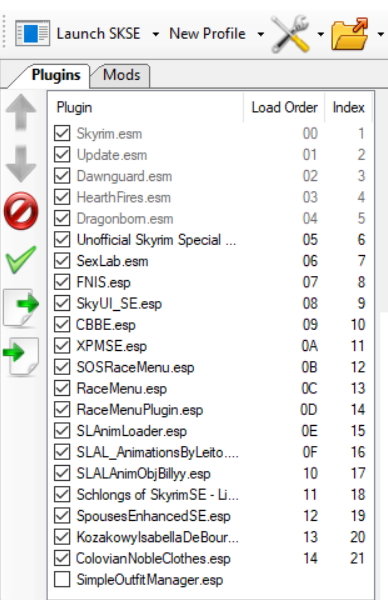Select the Update.esm plugin name
The image size is (388, 600).
(112, 155)
